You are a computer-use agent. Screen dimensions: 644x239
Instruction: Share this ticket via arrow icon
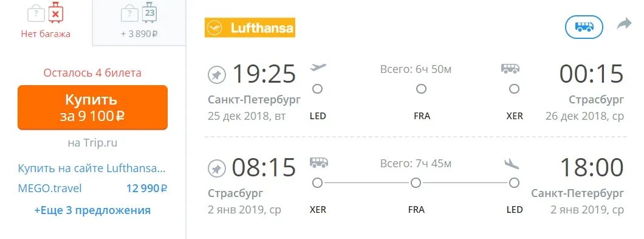624,24
